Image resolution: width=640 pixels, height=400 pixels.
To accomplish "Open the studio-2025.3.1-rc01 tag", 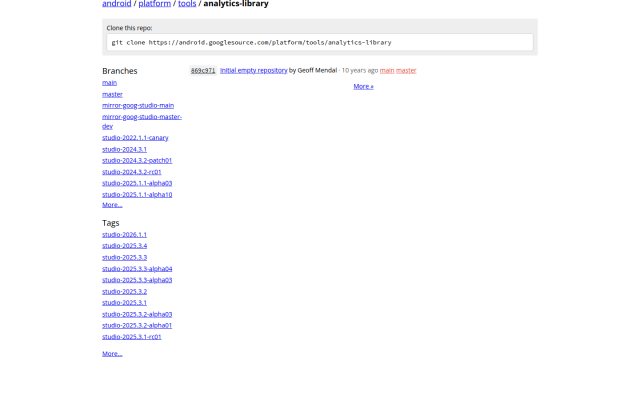I will [x=132, y=337].
